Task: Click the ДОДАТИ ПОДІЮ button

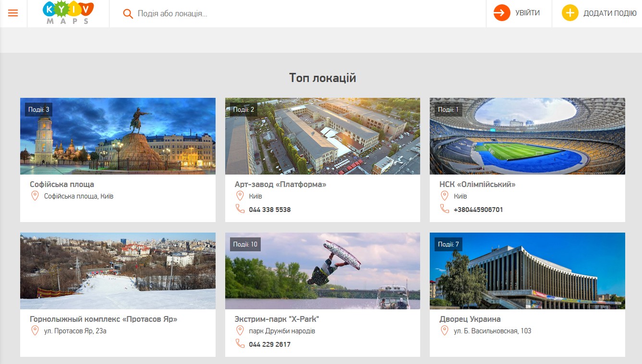Action: pyautogui.click(x=602, y=13)
